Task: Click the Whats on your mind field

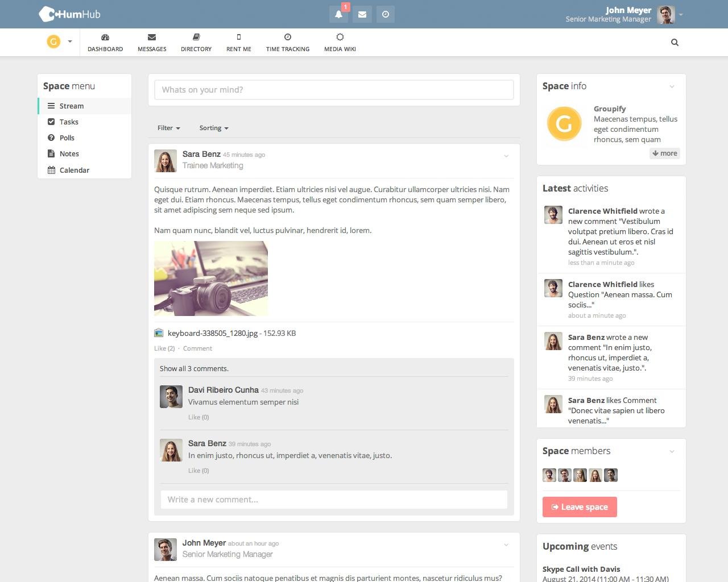Action: (x=334, y=90)
